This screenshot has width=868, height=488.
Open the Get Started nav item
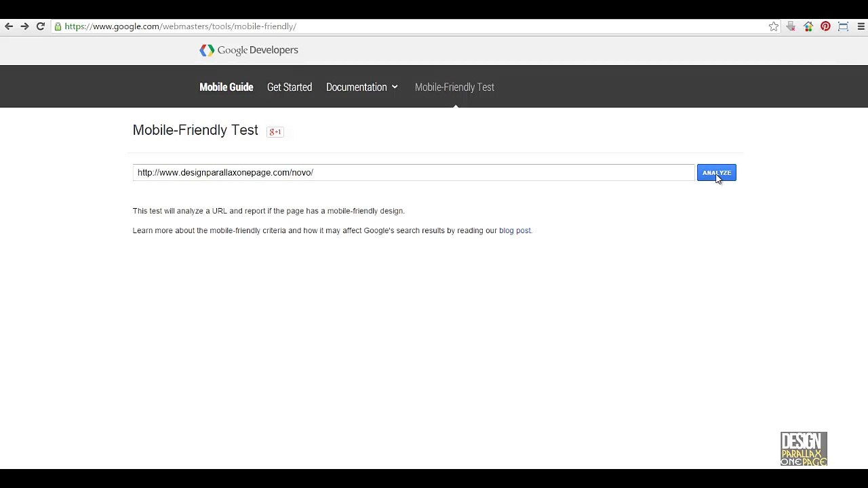(290, 87)
